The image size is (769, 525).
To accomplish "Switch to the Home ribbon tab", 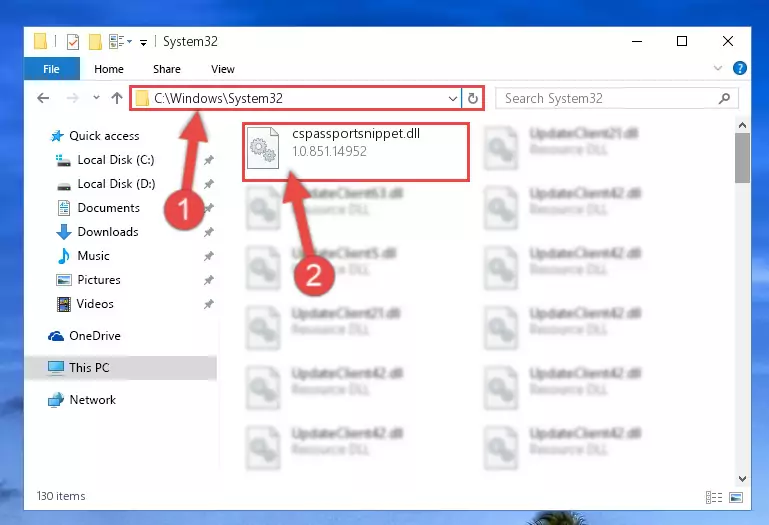I will coord(109,69).
